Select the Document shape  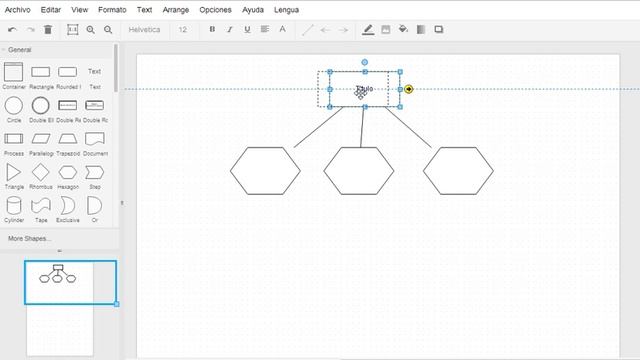[95, 139]
